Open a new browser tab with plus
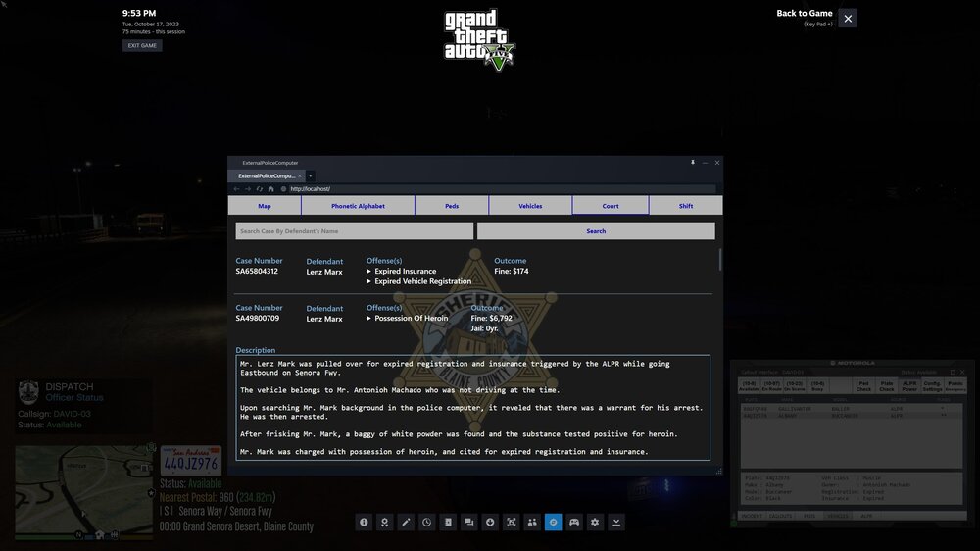Image resolution: width=980 pixels, height=551 pixels. coord(310,175)
